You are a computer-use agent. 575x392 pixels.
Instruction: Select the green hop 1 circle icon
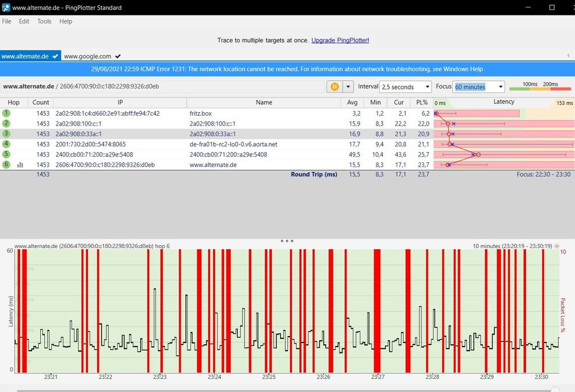(6, 113)
